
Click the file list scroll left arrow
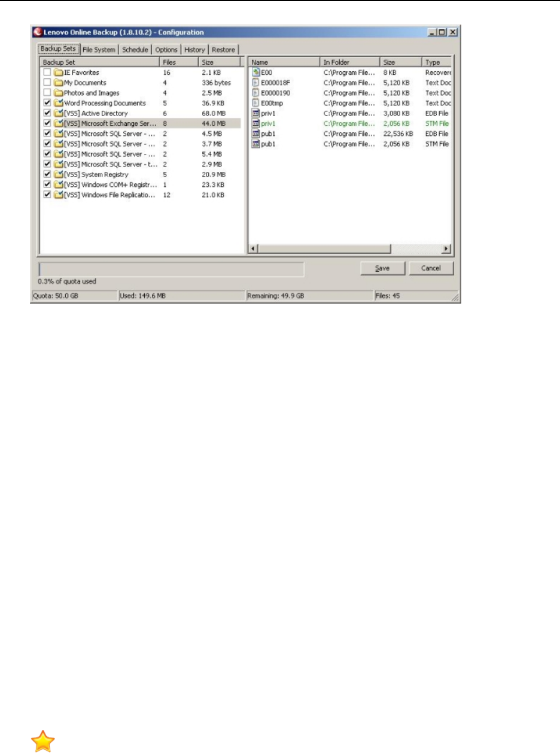[252, 248]
